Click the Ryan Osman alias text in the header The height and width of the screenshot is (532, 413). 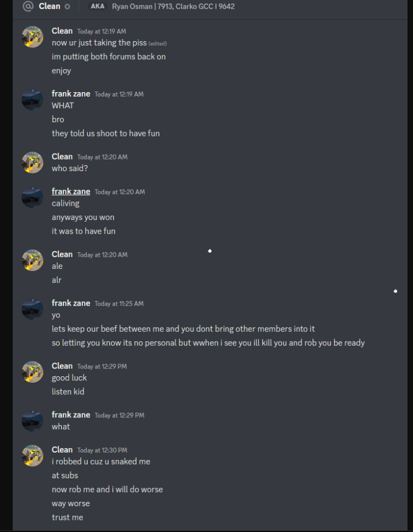(x=173, y=7)
